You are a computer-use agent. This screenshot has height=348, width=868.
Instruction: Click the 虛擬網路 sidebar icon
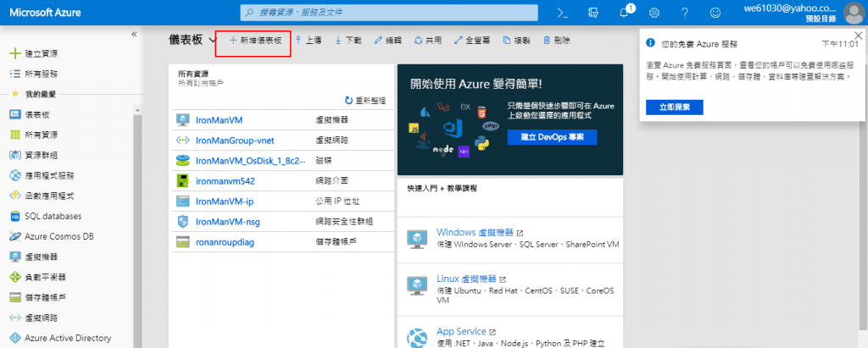pos(15,318)
